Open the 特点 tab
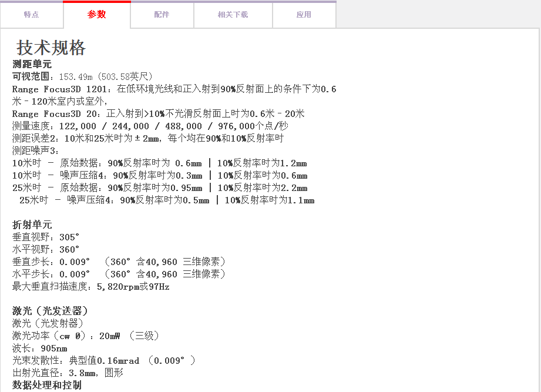 31,15
